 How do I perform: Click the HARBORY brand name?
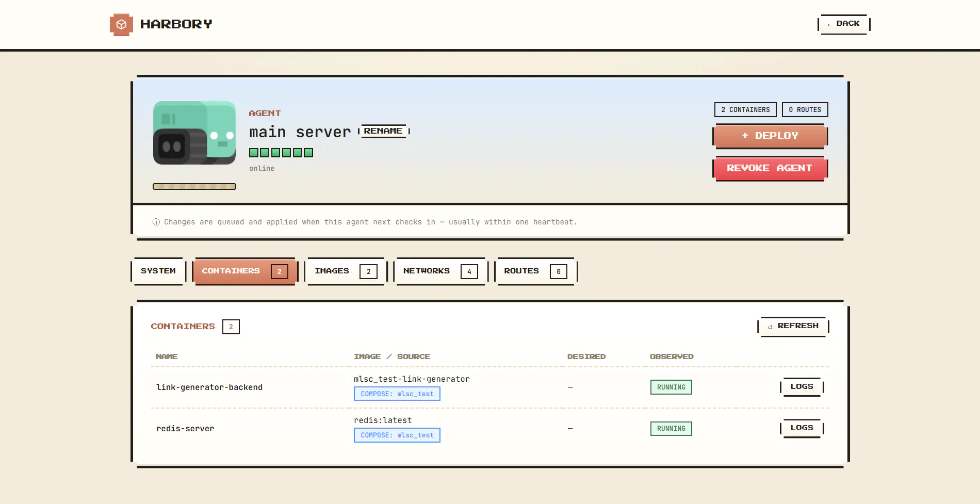[176, 24]
